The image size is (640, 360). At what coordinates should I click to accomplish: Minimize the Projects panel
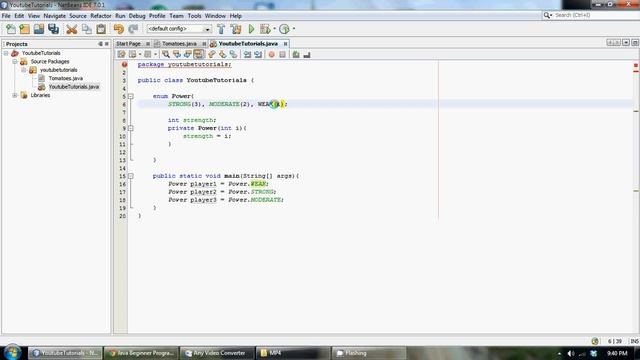point(100,44)
